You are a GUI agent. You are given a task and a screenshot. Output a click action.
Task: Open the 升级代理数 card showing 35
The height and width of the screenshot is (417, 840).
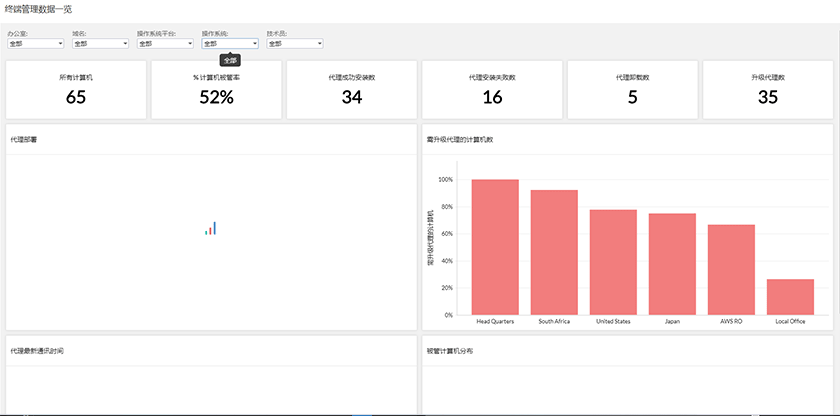(x=768, y=90)
